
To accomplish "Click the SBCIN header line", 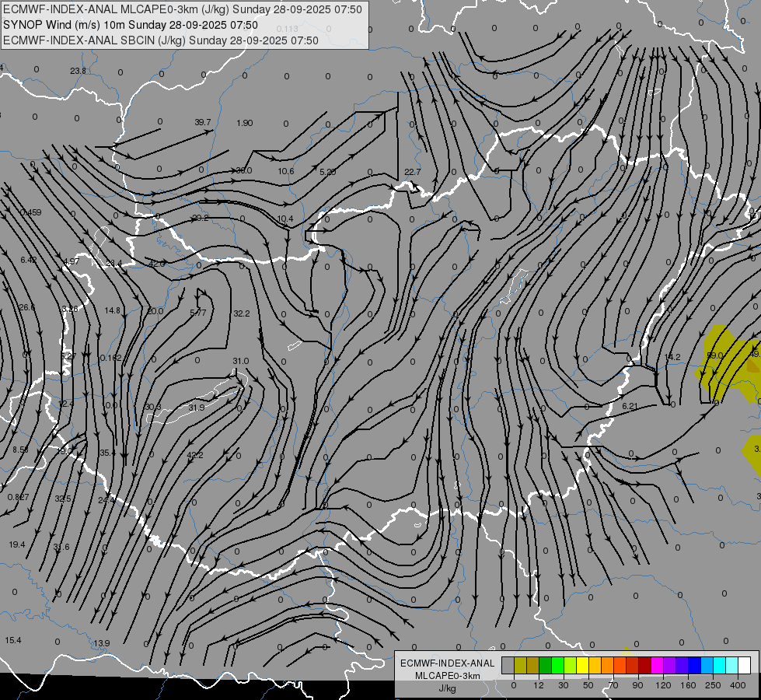I will pos(161,40).
